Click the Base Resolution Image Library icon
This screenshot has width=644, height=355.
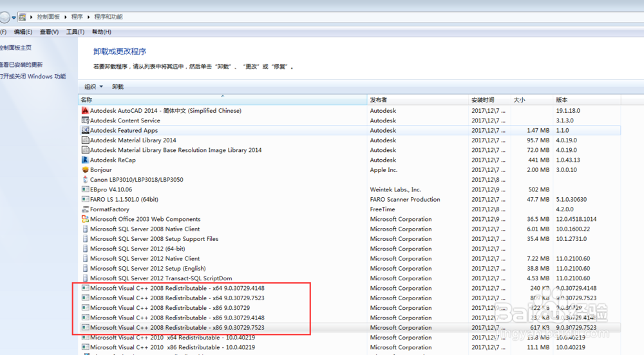pos(86,150)
